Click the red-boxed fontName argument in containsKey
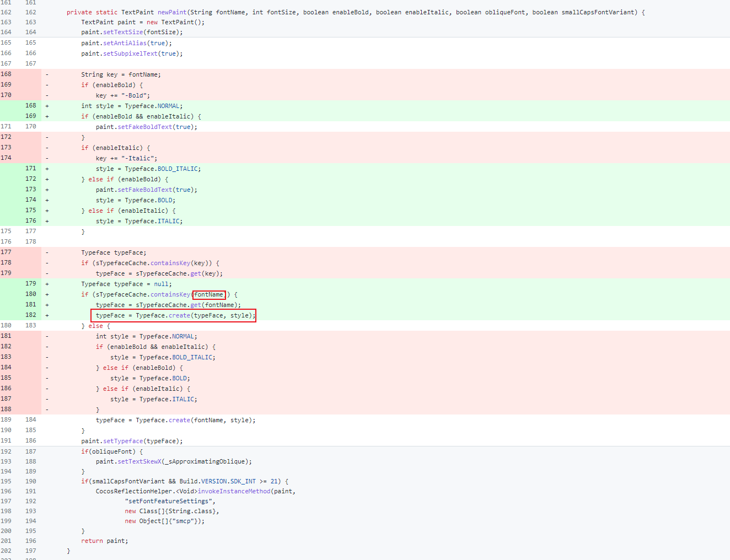 [x=209, y=295]
